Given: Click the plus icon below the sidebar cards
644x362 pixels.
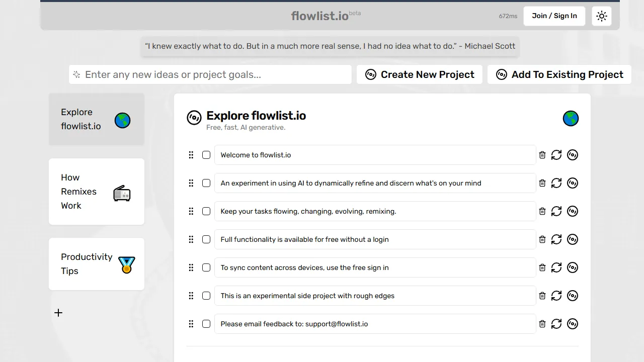Looking at the screenshot, I should pyautogui.click(x=58, y=313).
